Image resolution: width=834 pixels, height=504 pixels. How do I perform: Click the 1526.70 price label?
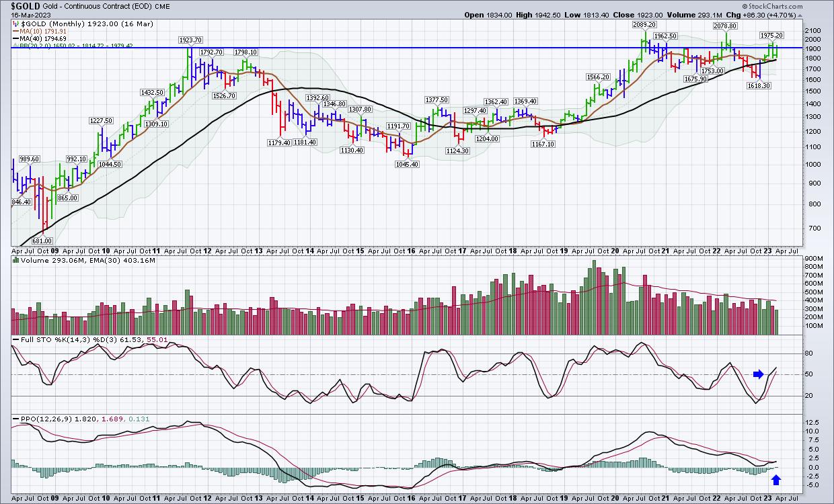[223, 96]
